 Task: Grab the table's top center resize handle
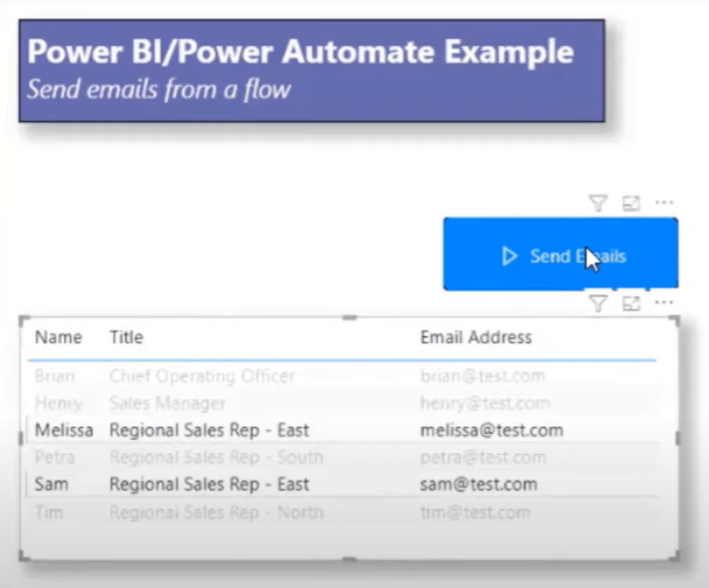click(x=349, y=318)
